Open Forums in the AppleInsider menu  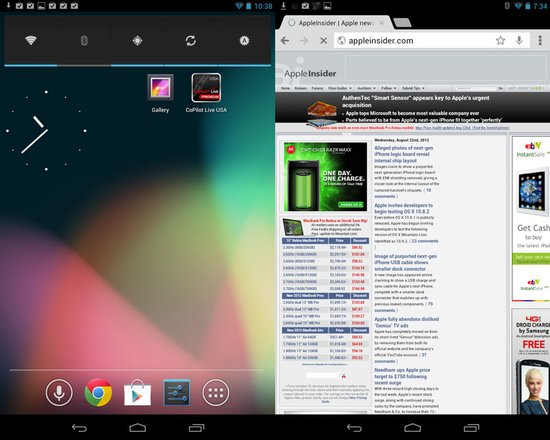click(x=317, y=88)
